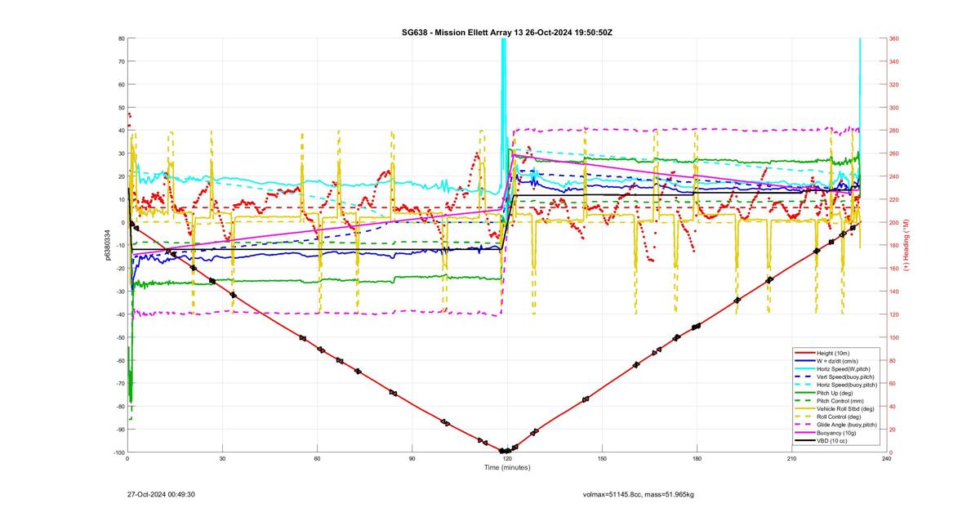
Task: Click the -40 tick label
Action: tap(119, 314)
